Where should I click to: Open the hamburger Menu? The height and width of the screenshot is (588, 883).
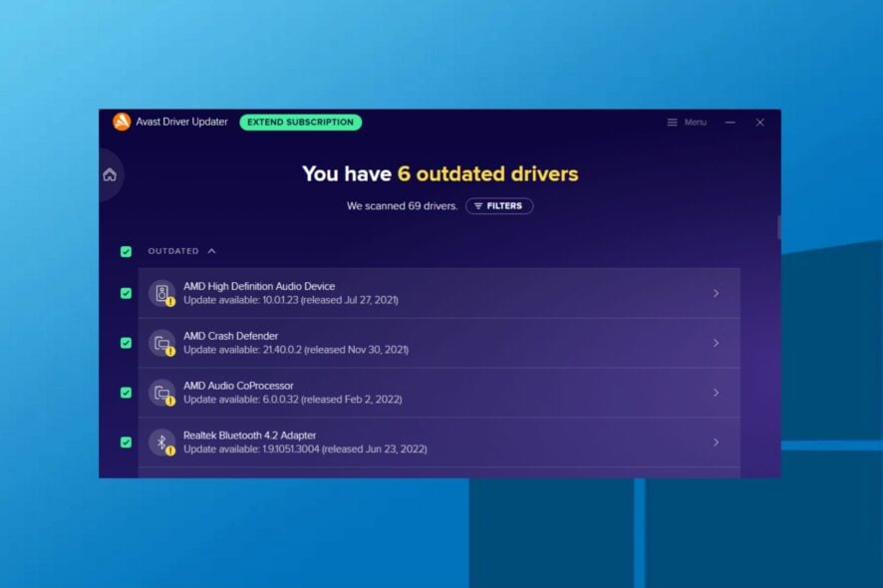tap(687, 123)
